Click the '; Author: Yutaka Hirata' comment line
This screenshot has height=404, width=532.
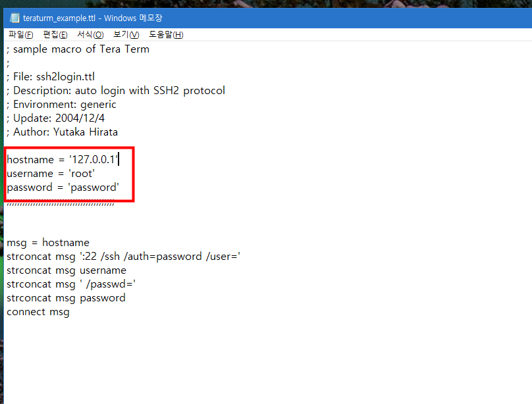62,132
